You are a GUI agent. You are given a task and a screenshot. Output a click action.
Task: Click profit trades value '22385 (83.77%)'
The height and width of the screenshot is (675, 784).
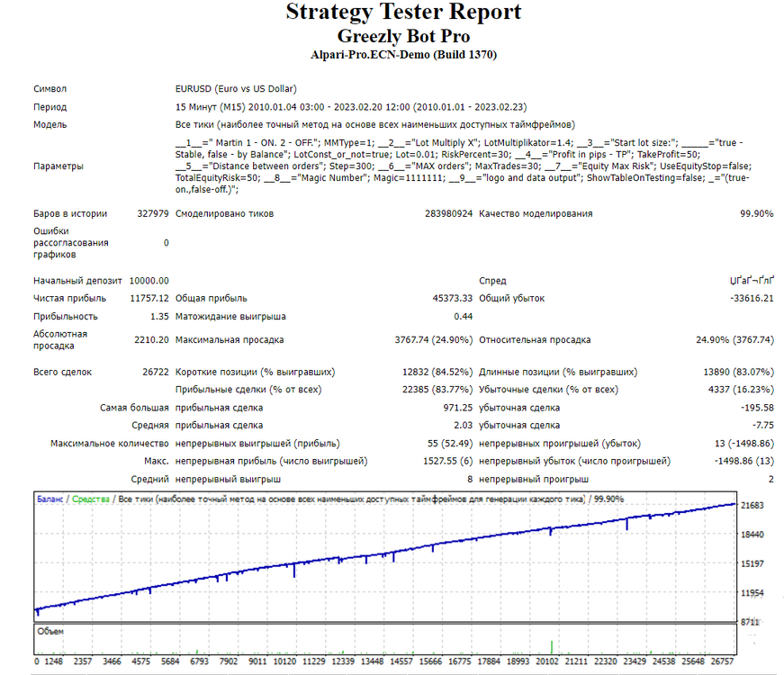click(x=437, y=390)
